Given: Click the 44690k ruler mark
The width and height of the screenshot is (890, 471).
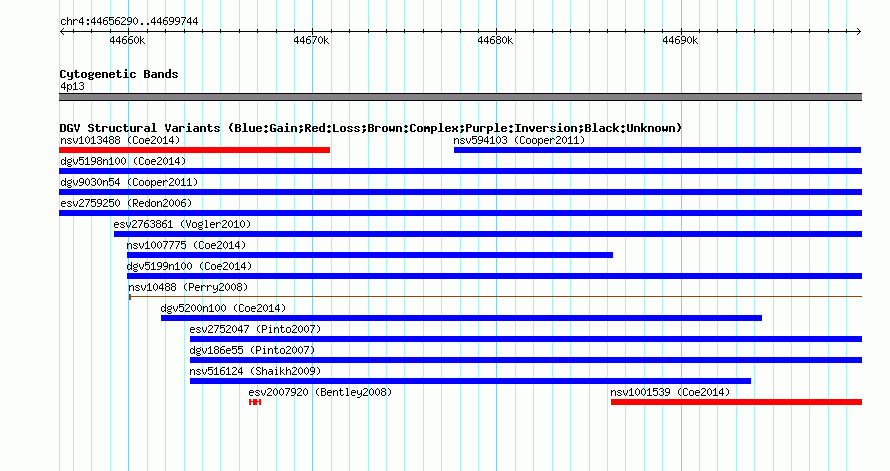Looking at the screenshot, I should (680, 40).
